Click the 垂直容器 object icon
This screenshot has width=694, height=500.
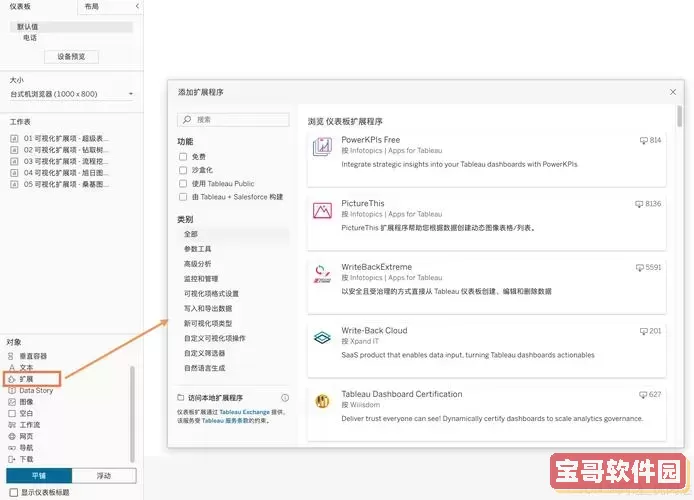[x=11, y=356]
